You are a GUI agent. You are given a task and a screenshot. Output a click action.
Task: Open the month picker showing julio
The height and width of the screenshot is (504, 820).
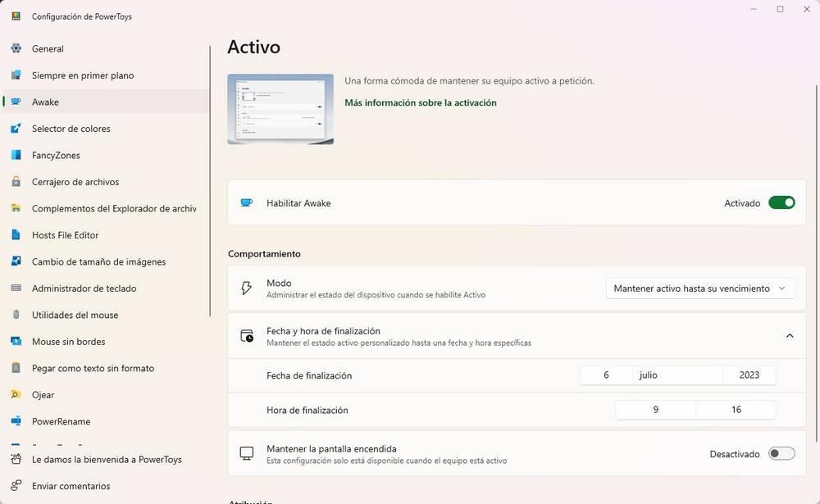678,375
